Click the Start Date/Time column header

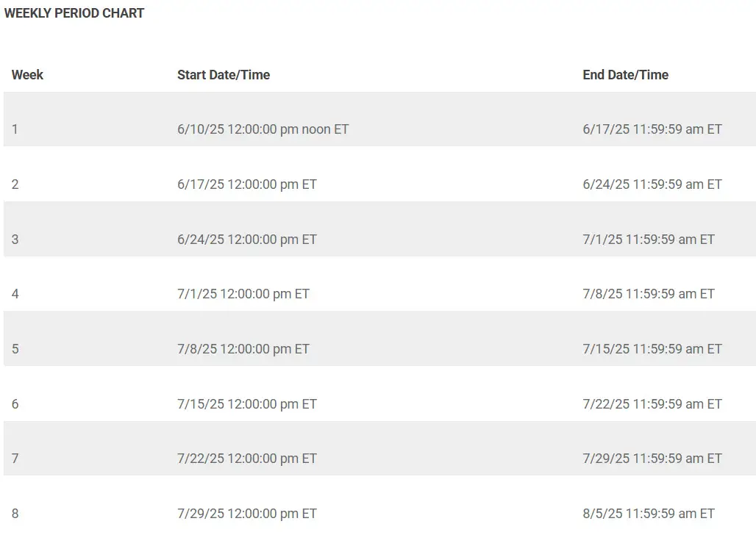point(224,75)
